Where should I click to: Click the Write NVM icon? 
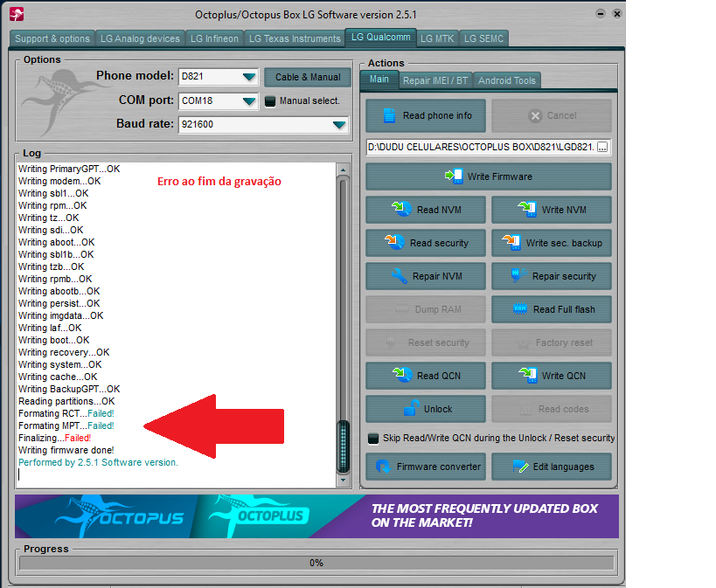pyautogui.click(x=527, y=209)
